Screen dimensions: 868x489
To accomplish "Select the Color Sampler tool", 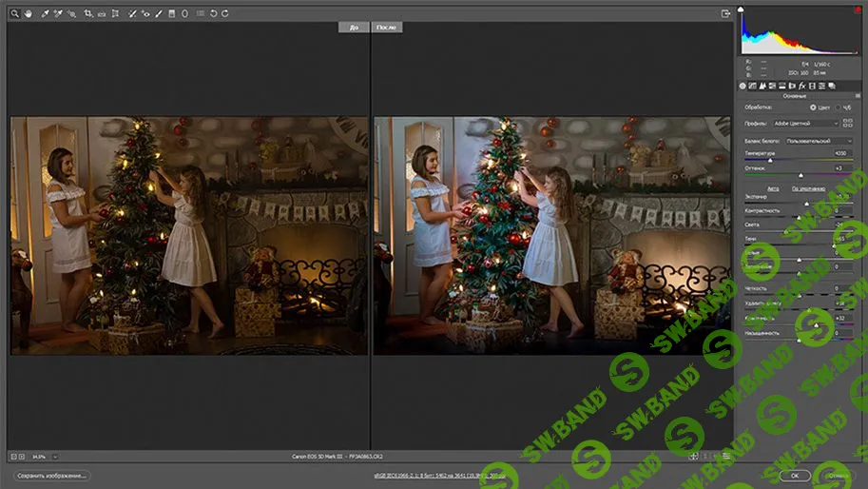I will point(58,13).
